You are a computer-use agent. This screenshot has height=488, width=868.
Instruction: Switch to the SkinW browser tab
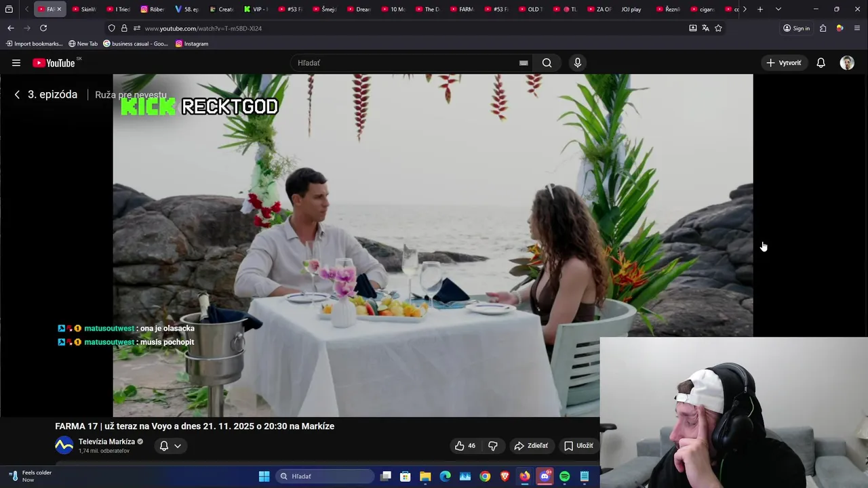[x=83, y=9]
